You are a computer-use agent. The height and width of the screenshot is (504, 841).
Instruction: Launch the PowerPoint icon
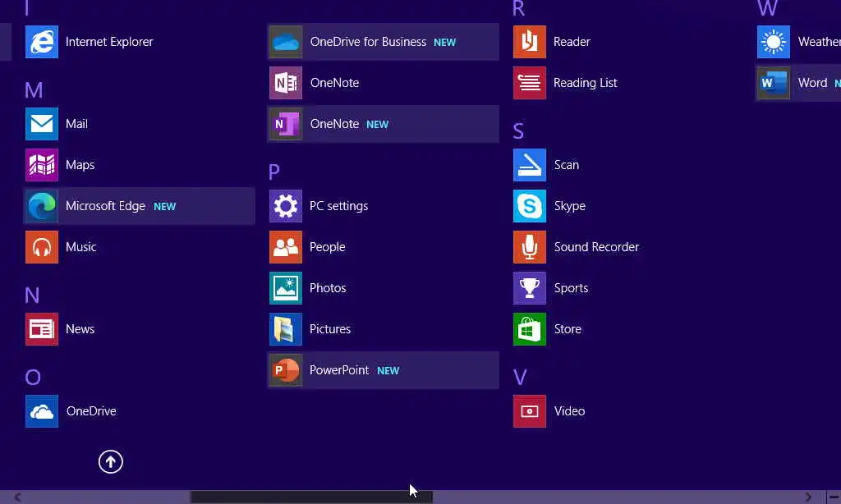click(286, 370)
